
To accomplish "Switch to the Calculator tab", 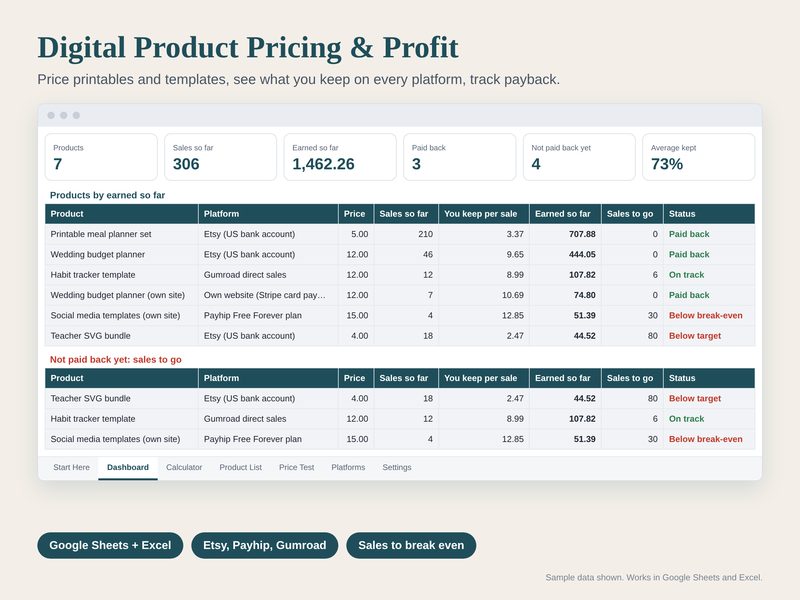I will pos(184,467).
